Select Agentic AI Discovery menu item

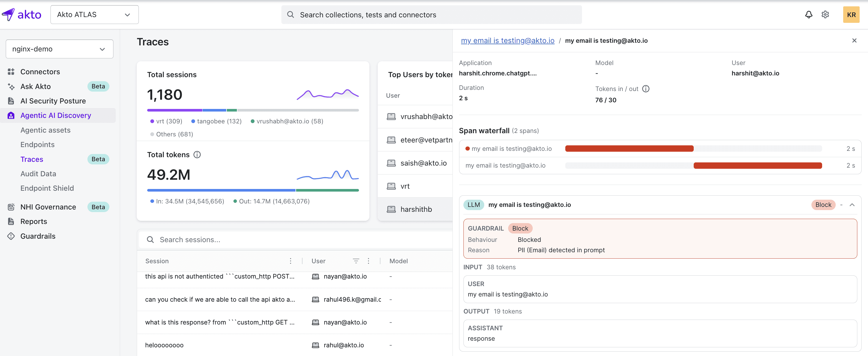56,115
